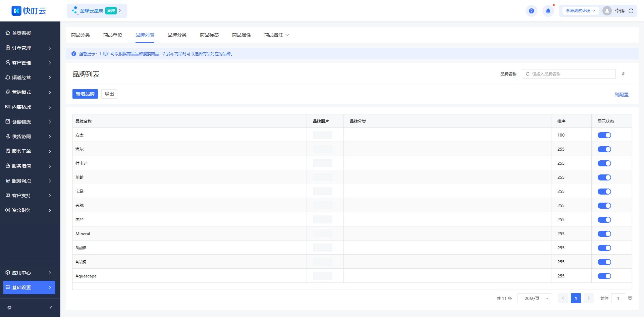The width and height of the screenshot is (644, 317).
Task: Click the sort icon beside brand search
Action: tap(623, 74)
